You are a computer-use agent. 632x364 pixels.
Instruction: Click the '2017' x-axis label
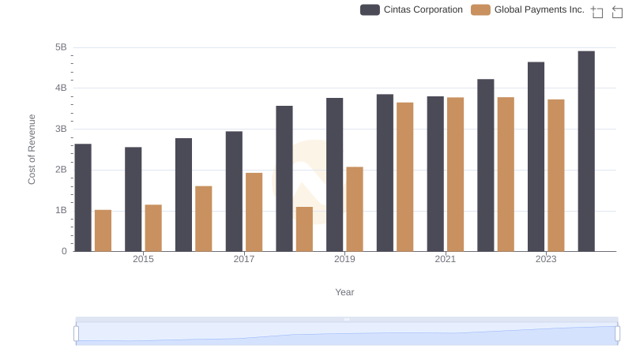pos(244,259)
